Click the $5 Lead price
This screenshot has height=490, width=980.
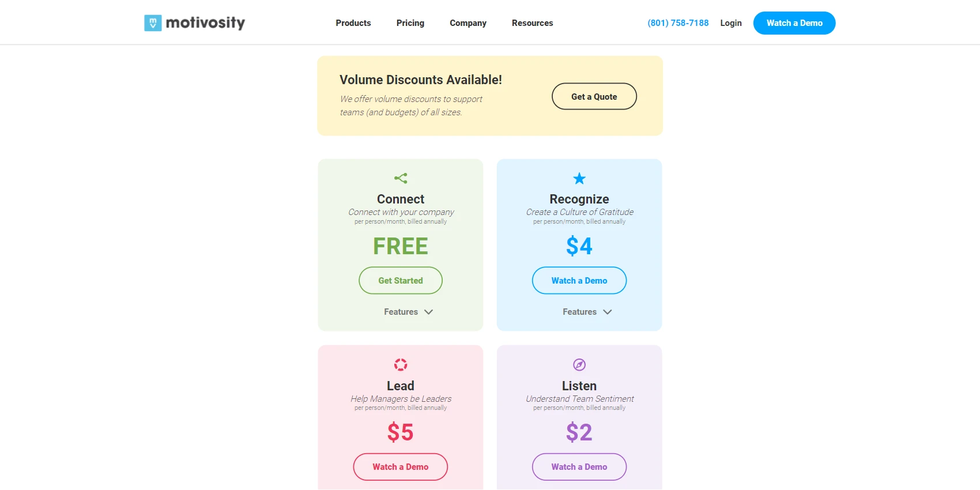401,432
